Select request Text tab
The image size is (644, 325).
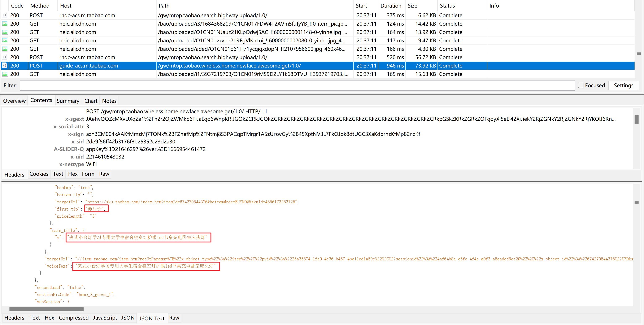58,174
